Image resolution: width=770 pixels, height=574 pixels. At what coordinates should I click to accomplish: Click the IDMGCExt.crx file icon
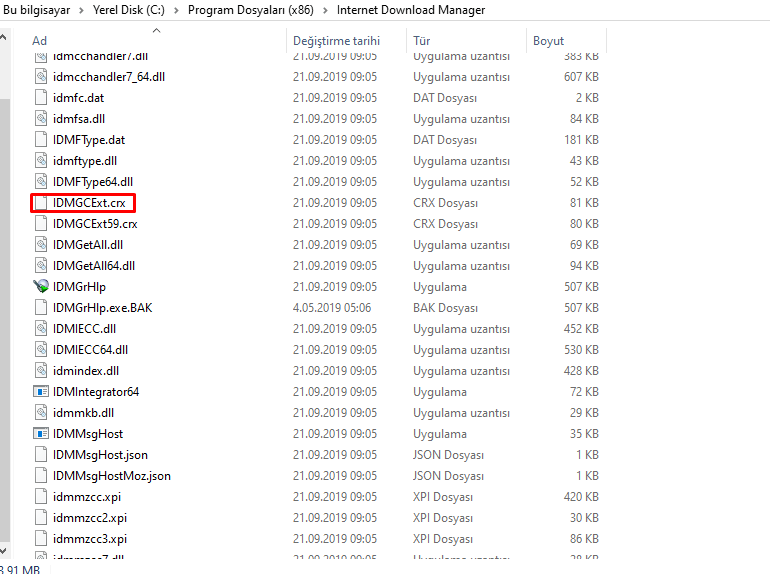coord(41,203)
